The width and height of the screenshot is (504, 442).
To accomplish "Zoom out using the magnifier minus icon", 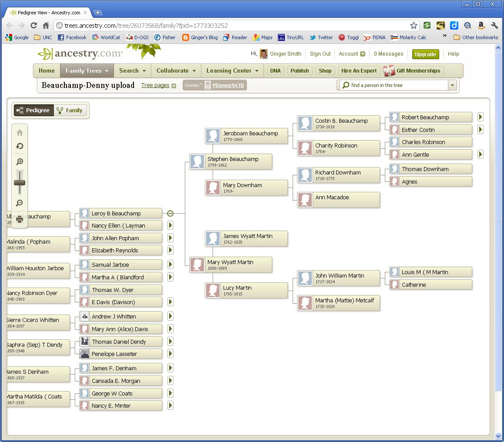I will pyautogui.click(x=19, y=203).
